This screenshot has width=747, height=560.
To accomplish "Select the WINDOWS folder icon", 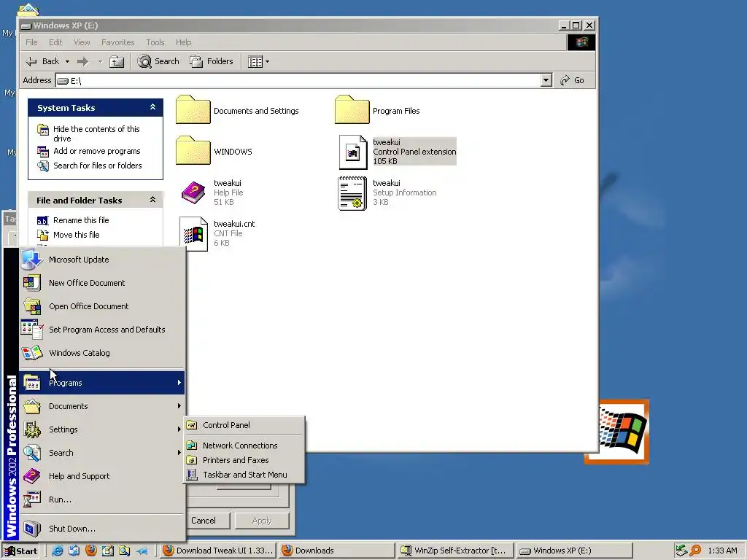I will [193, 150].
